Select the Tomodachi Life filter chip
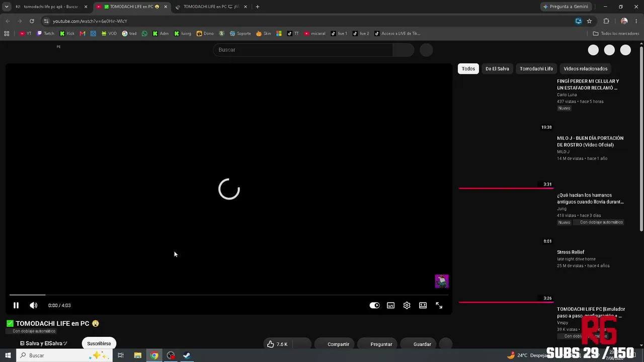The image size is (644, 362). click(x=536, y=69)
